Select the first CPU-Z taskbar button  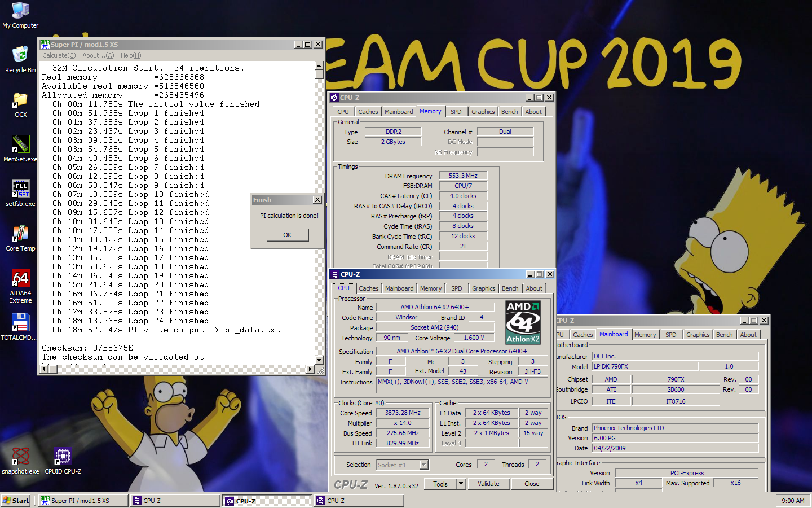tap(175, 501)
